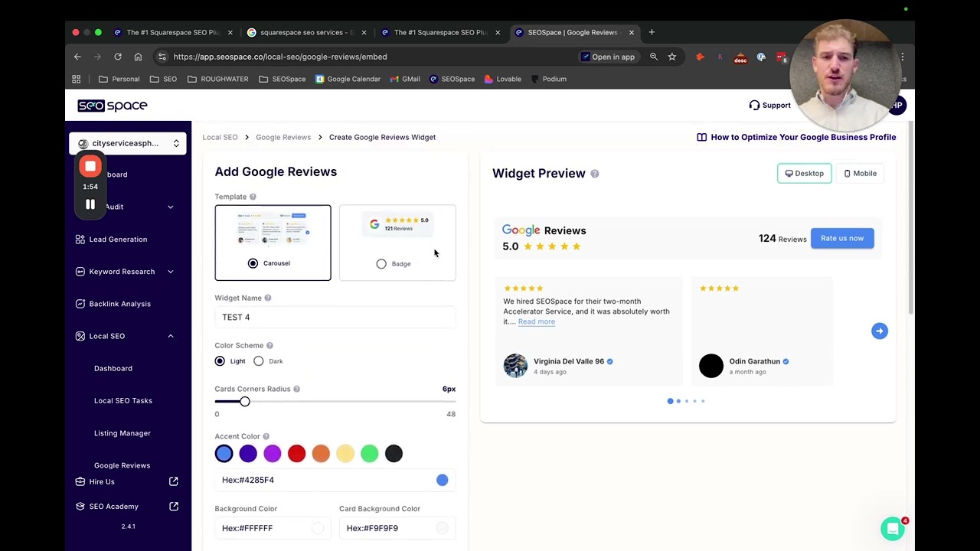Choose the Light color scheme

pos(220,361)
